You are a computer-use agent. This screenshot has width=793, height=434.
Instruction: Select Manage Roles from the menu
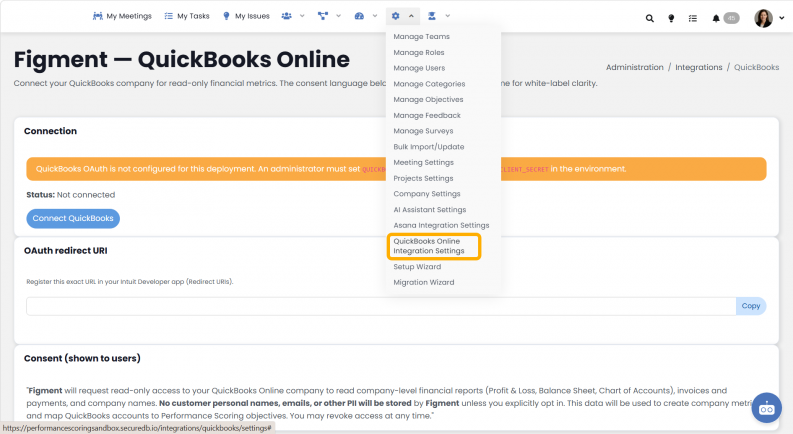[419, 52]
